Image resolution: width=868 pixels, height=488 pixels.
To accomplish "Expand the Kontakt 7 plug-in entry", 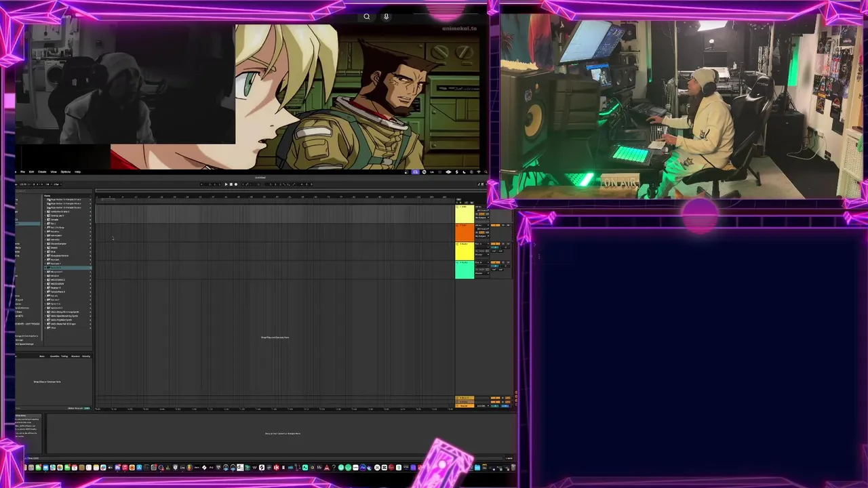I will click(x=45, y=264).
